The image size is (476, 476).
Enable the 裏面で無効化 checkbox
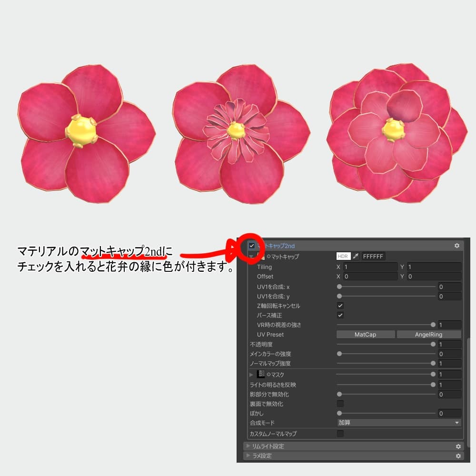pyautogui.click(x=340, y=403)
